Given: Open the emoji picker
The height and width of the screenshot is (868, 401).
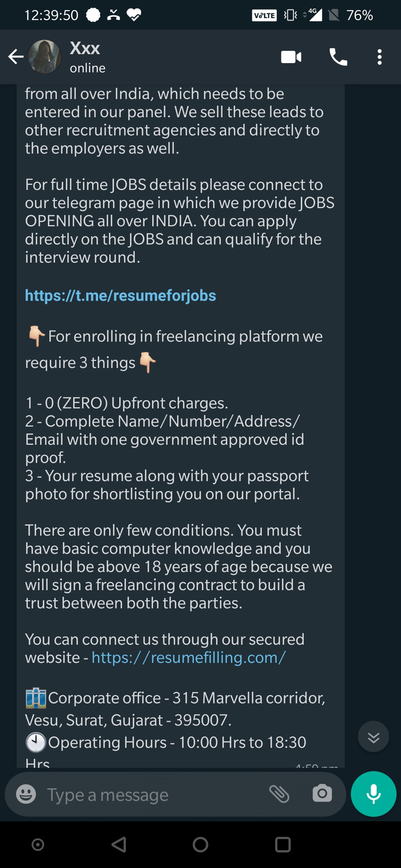Looking at the screenshot, I should point(26,794).
